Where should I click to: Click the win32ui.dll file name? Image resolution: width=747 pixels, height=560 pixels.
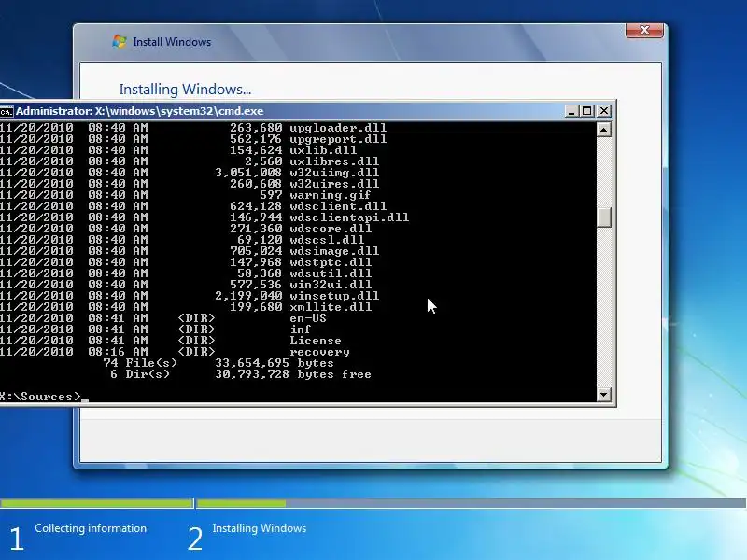[x=331, y=285]
